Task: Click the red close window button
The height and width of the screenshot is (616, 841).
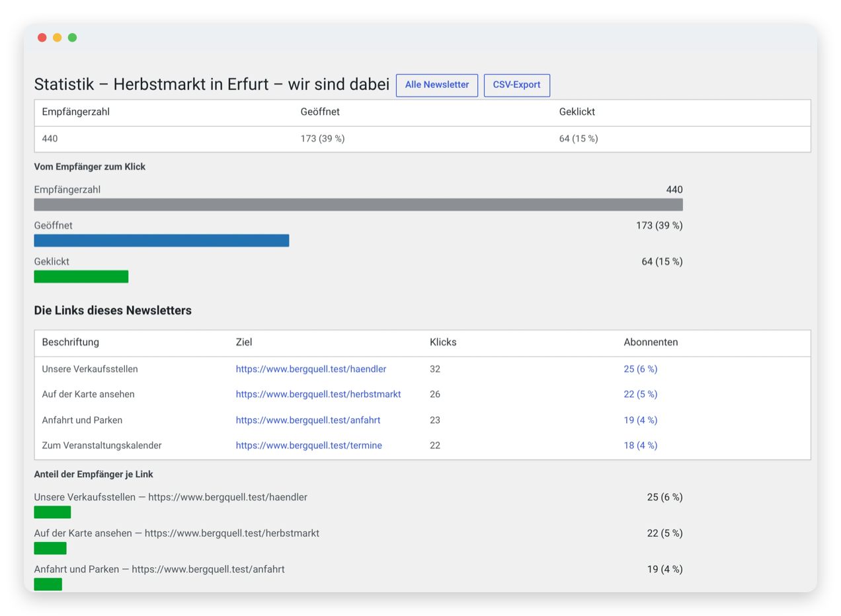Action: (42, 38)
